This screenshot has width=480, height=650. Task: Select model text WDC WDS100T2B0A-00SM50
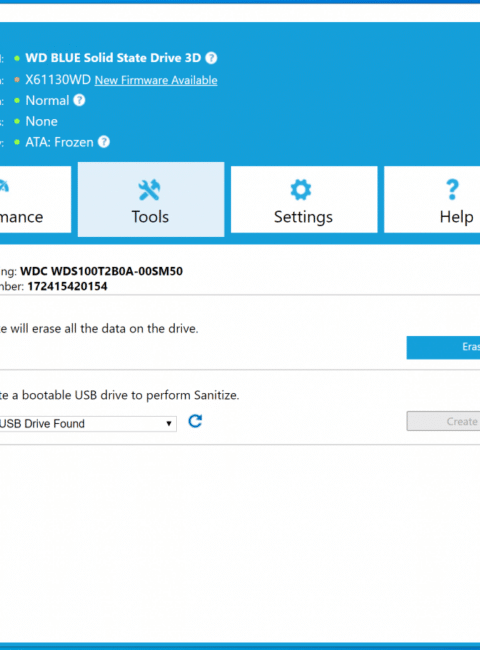102,271
